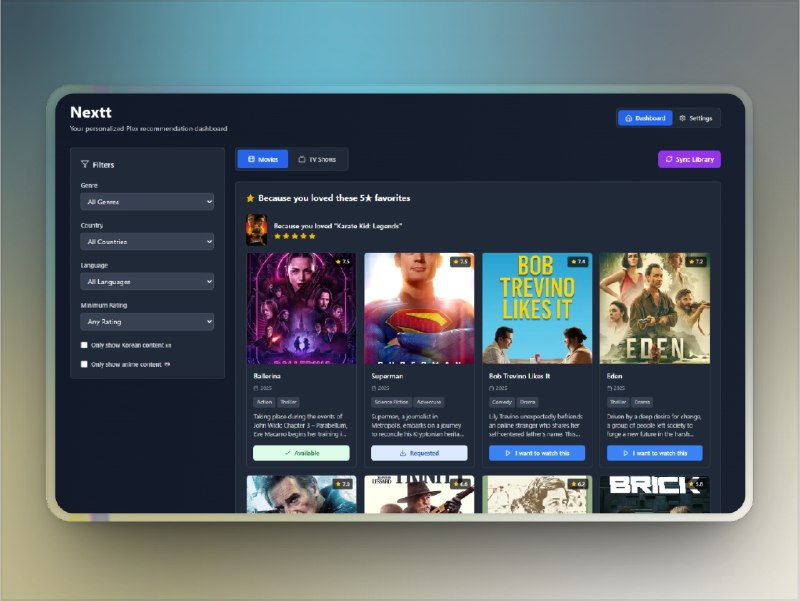The image size is (800, 601).
Task: Enable Only show anime content checkbox
Action: (85, 364)
